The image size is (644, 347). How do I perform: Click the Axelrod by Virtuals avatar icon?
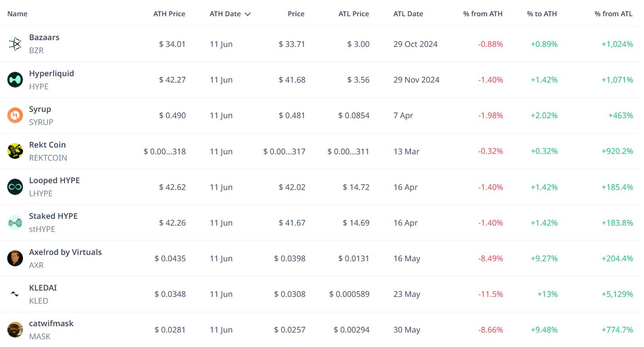[15, 258]
